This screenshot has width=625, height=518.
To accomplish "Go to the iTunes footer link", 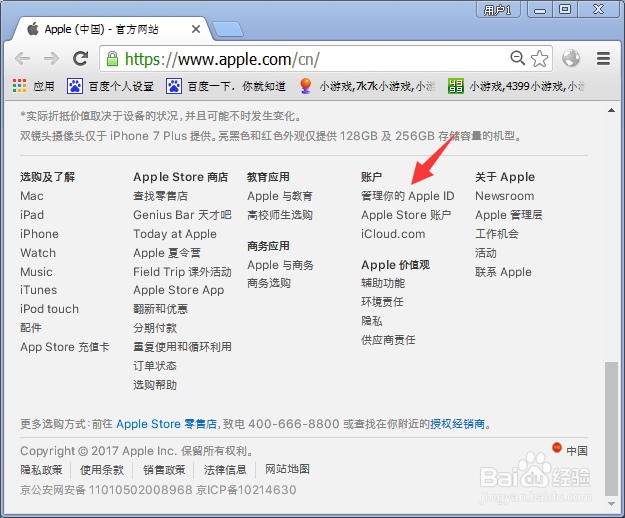I will 39,290.
